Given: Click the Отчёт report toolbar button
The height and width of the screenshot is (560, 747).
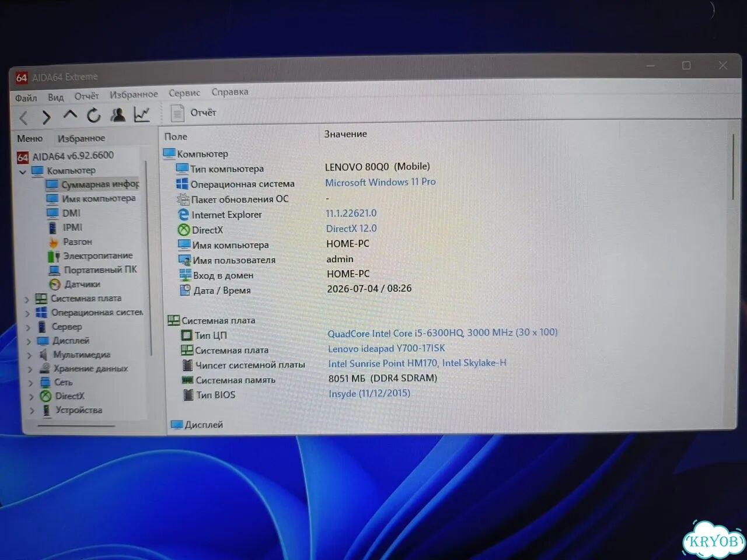Looking at the screenshot, I should pyautogui.click(x=194, y=113).
